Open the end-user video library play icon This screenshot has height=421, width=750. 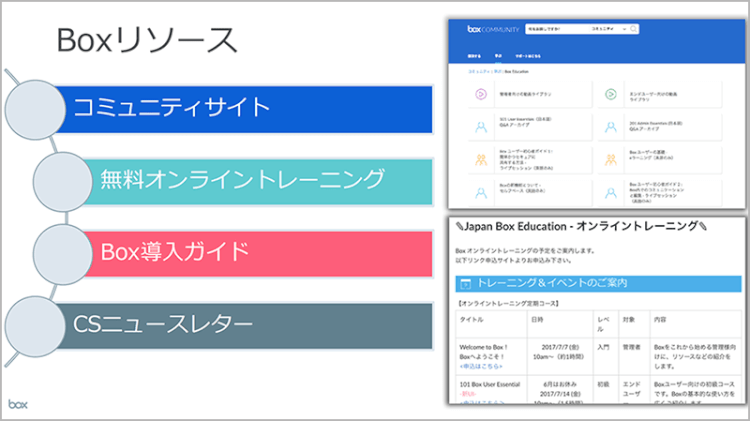point(609,95)
